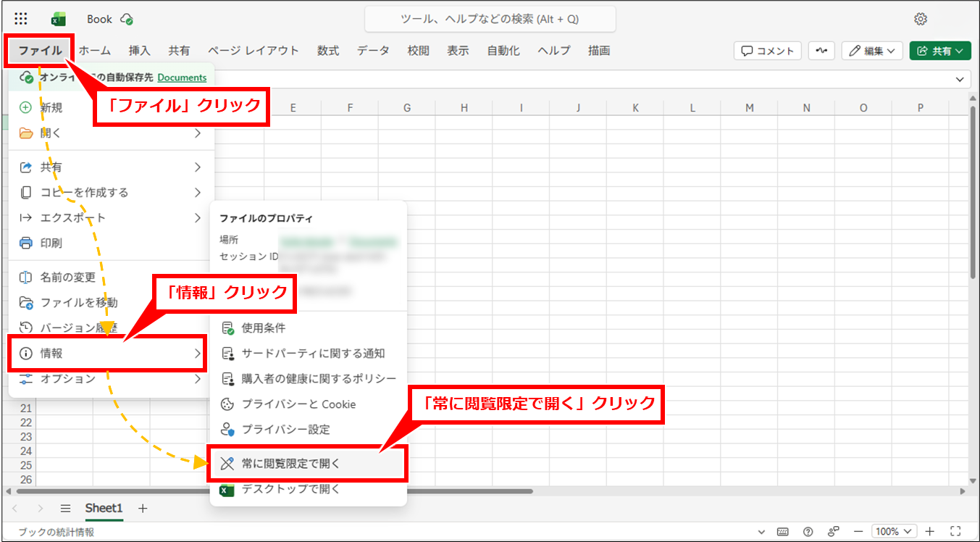The image size is (980, 542).
Task: Expand the 編集 mode dropdown
Action: [872, 51]
